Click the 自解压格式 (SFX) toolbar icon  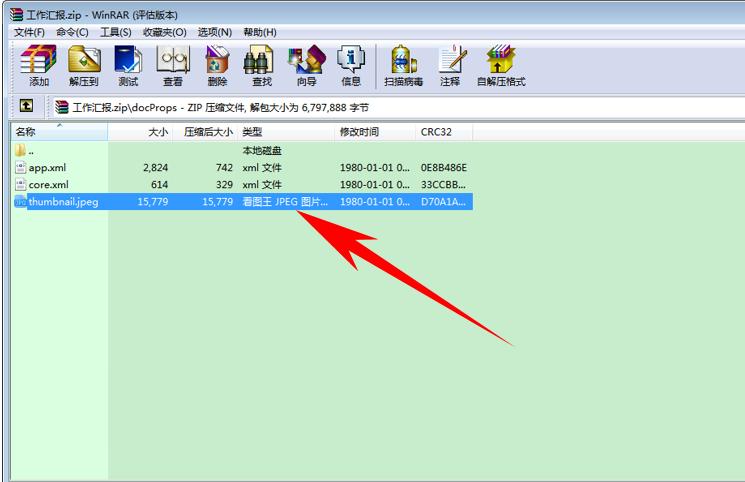point(501,59)
